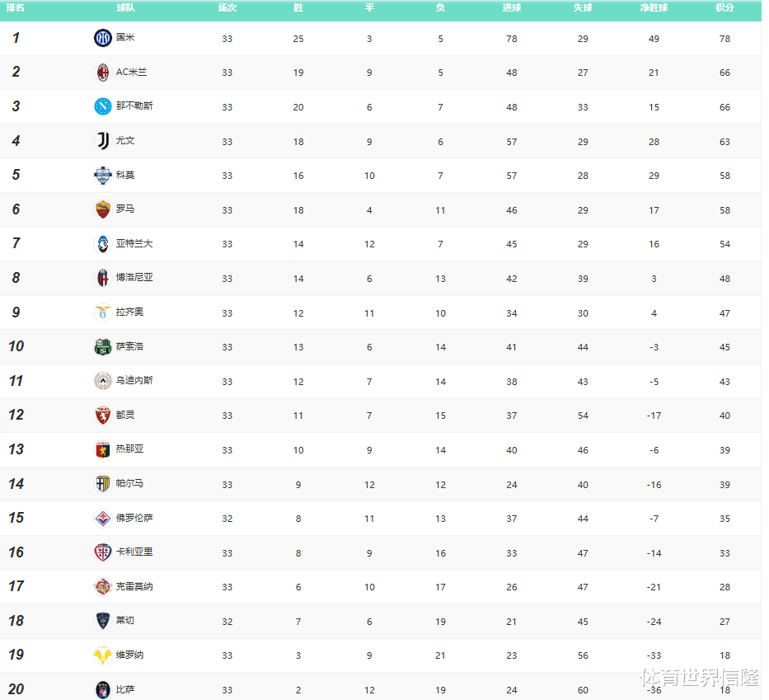Screen dimensions: 769x700
Task: Click the Roma (罗马) club crest
Action: pos(102,209)
